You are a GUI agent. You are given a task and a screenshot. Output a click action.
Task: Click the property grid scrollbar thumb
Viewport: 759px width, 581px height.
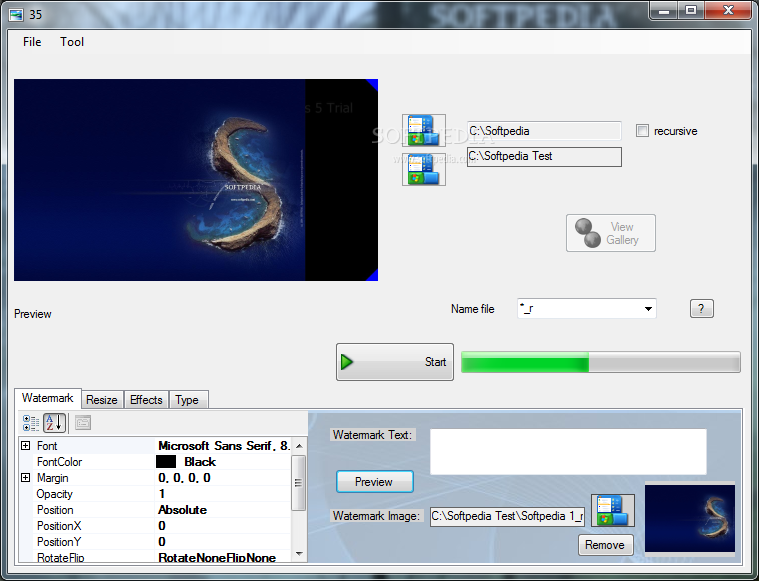299,483
